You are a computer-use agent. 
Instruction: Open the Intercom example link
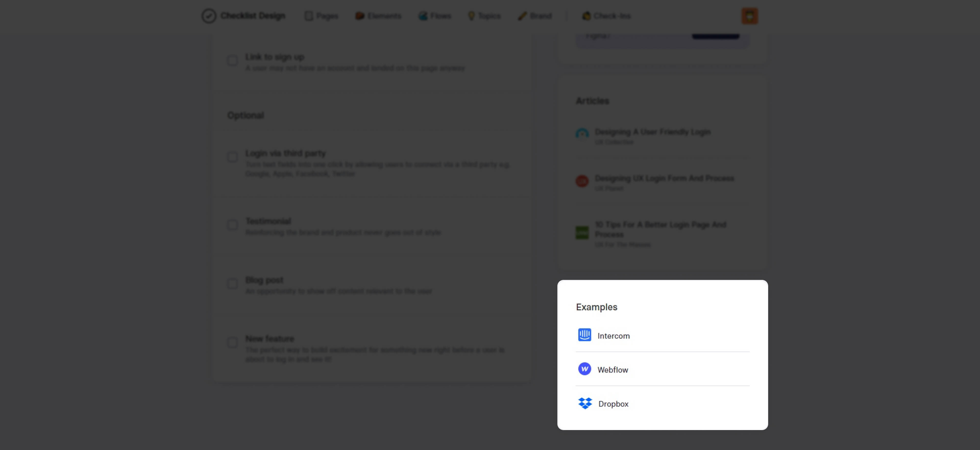click(613, 336)
